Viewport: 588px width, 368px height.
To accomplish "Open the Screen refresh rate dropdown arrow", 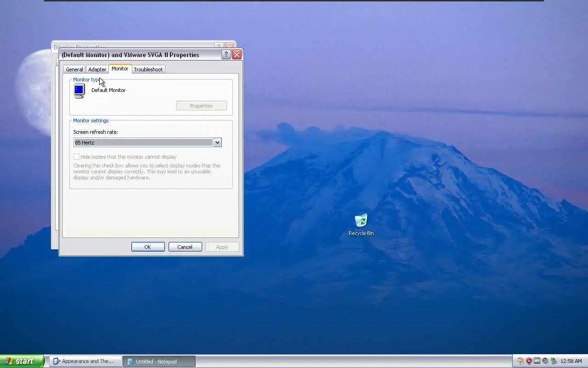I will 217,143.
